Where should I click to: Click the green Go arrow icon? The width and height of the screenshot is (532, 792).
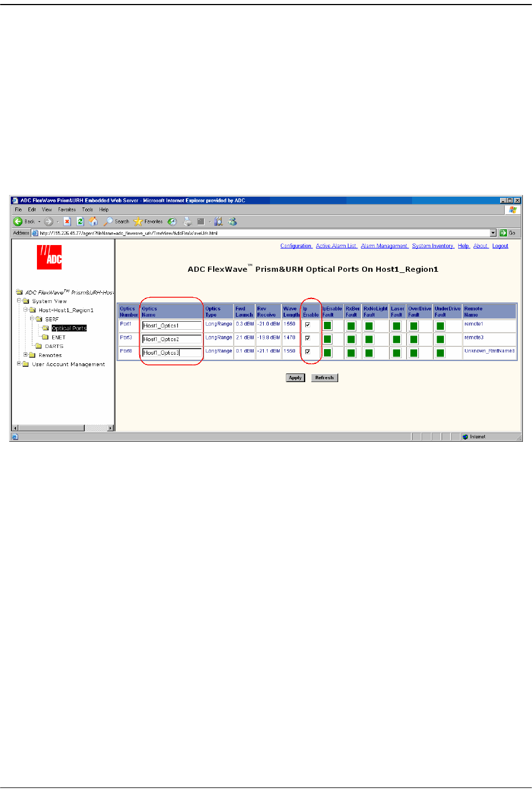[x=503, y=233]
